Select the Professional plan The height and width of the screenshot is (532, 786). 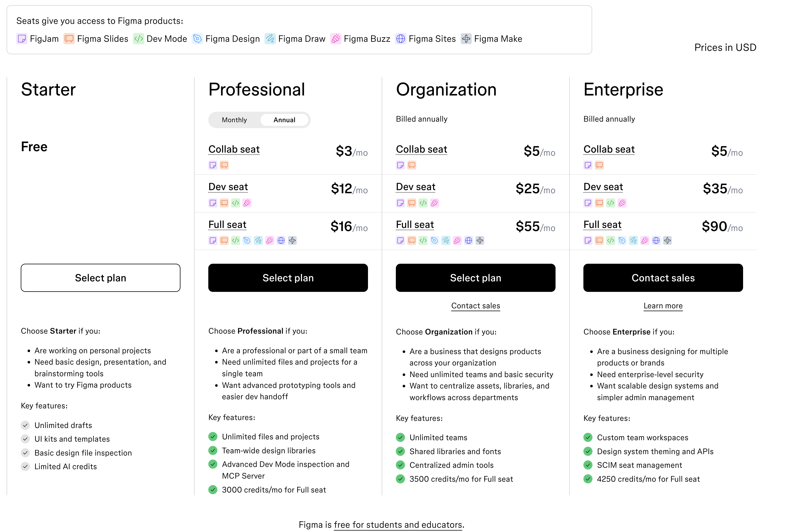point(288,278)
